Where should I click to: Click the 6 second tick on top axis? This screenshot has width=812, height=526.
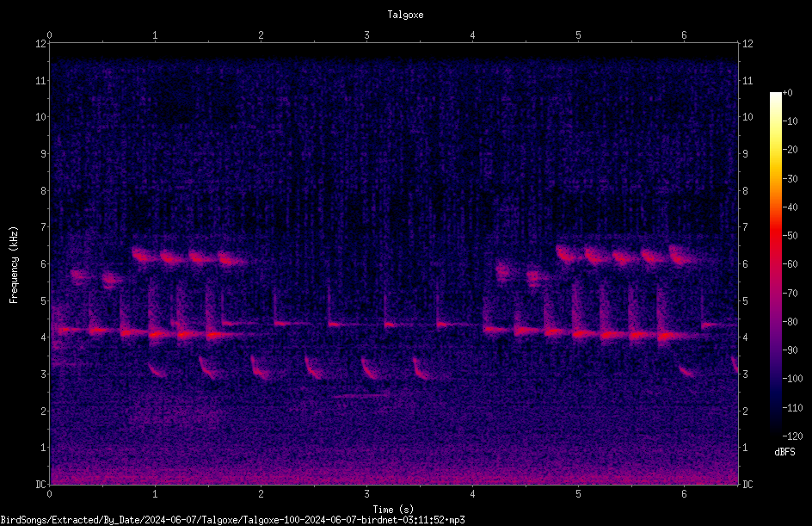[684, 35]
